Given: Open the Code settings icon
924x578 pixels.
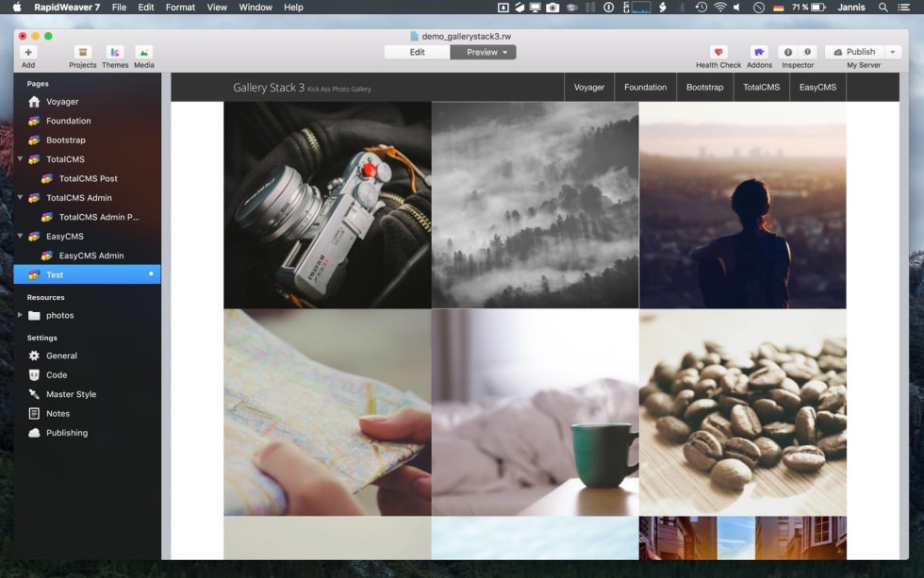Looking at the screenshot, I should (x=34, y=374).
